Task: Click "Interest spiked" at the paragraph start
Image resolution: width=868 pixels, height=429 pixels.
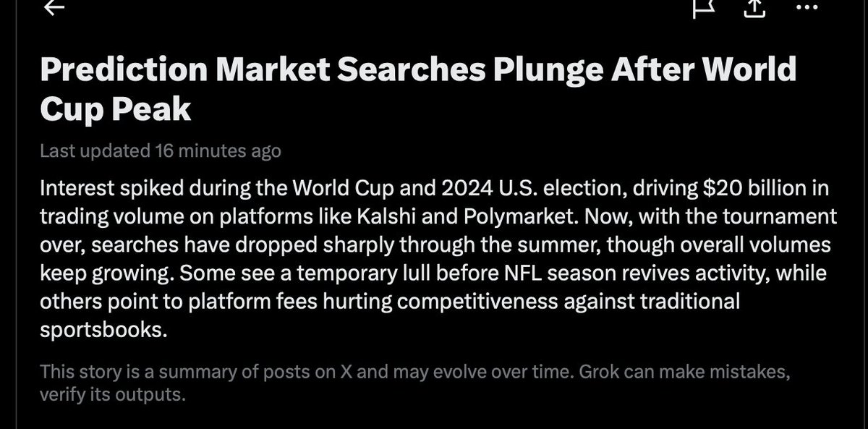Action: (x=95, y=189)
